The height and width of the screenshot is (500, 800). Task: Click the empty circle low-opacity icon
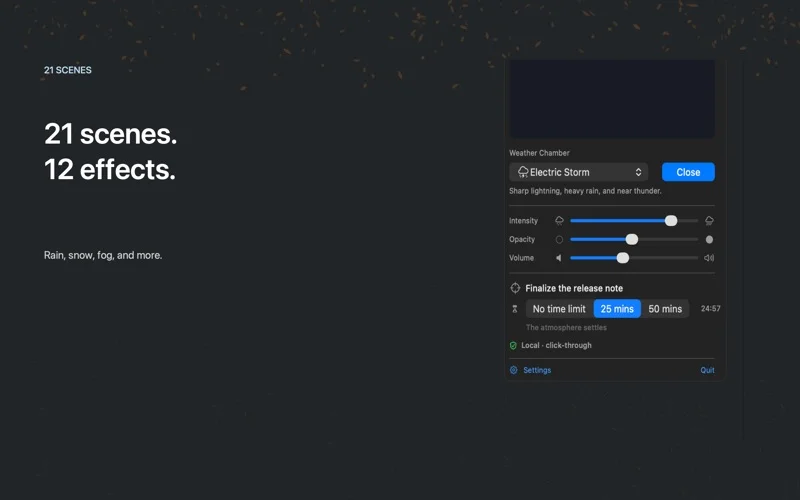559,239
